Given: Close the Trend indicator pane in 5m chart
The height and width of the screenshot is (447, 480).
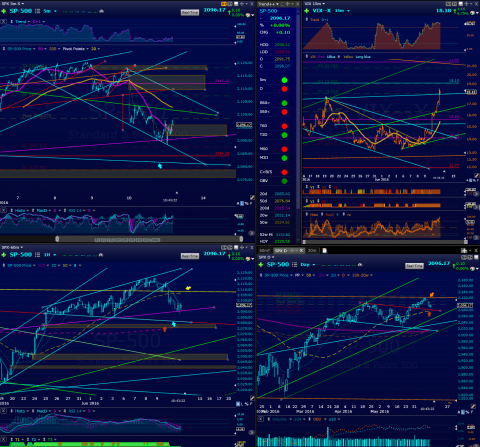Looking at the screenshot, I should coord(3,22).
